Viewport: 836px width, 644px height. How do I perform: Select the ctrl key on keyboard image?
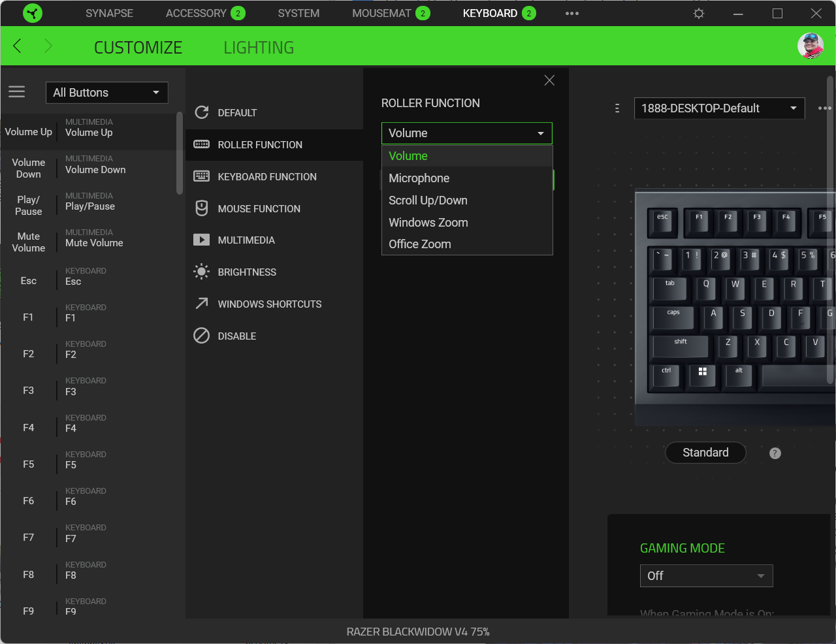coord(666,375)
